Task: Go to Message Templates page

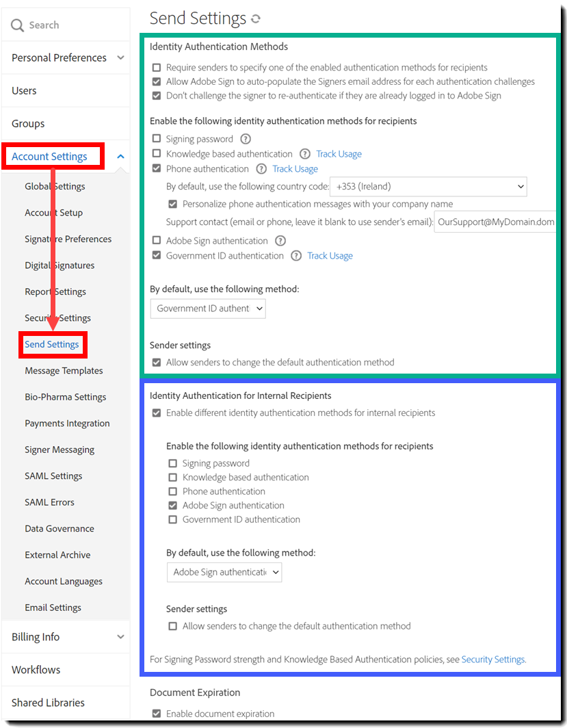Action: coord(64,371)
